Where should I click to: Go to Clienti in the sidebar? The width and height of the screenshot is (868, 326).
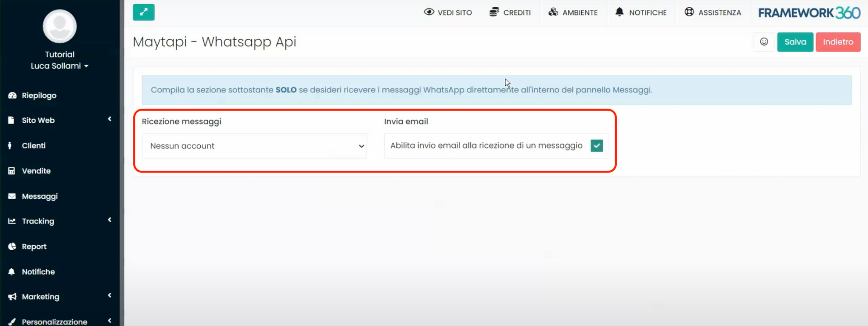[33, 146]
